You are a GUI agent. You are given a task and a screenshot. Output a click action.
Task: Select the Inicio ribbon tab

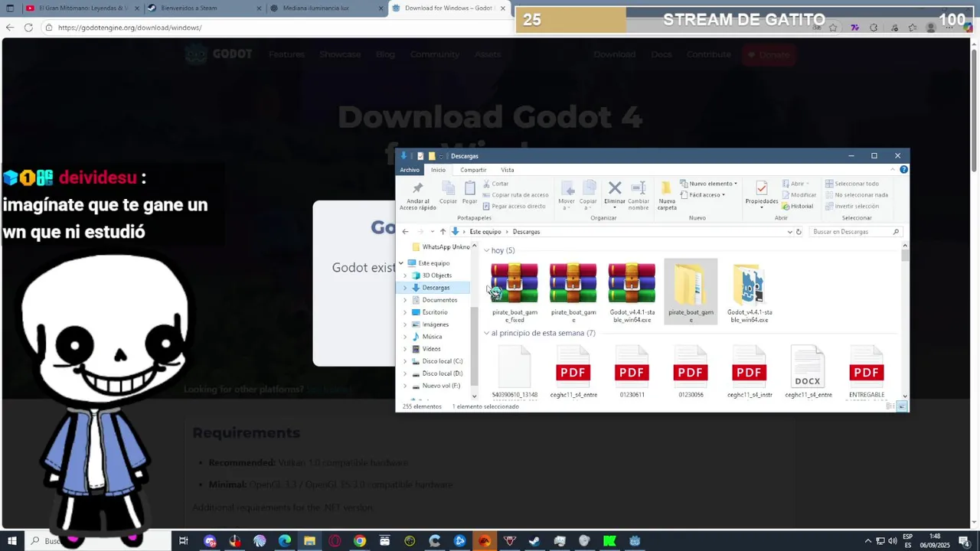438,170
